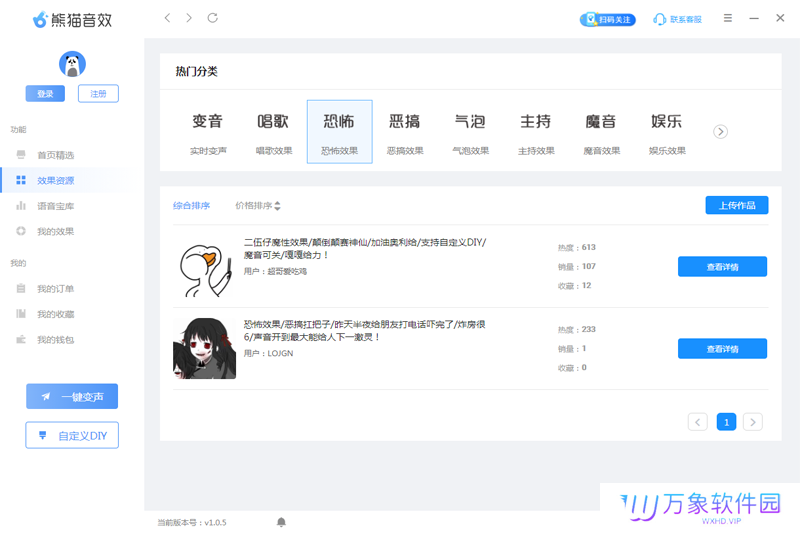Image resolution: width=800 pixels, height=533 pixels.
Task: Click the 上传作品 button
Action: [x=737, y=205]
